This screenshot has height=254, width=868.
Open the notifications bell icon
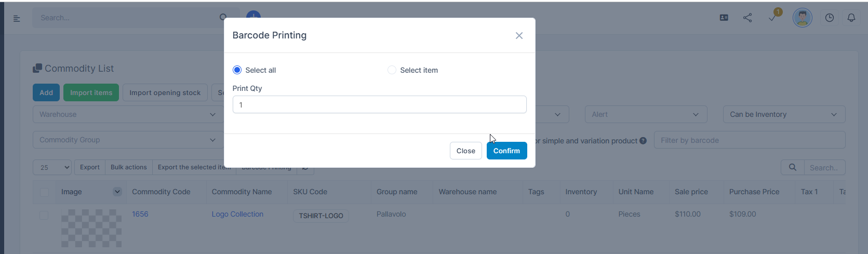[x=851, y=18]
